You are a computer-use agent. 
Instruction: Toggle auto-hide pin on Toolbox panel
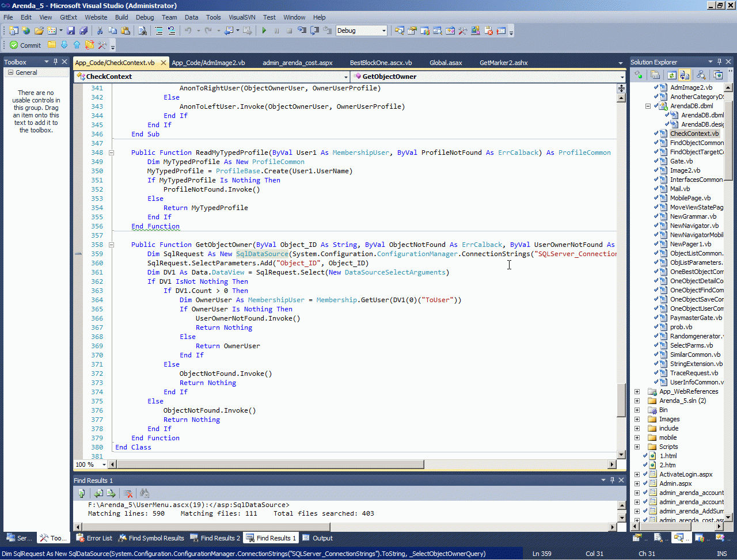click(x=55, y=62)
